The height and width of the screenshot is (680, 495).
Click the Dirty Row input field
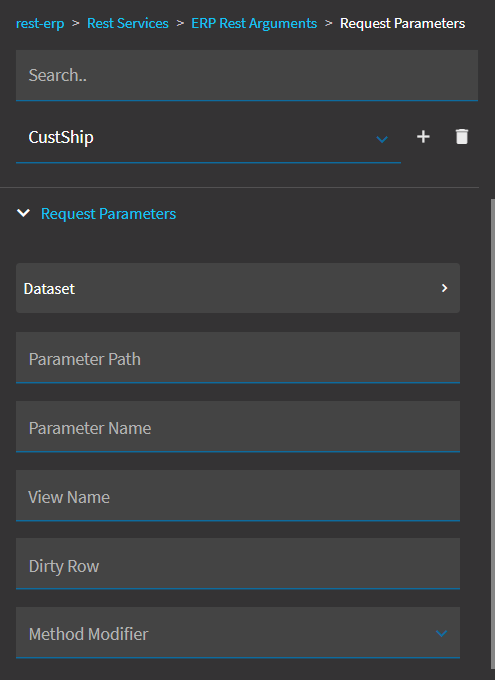pyautogui.click(x=238, y=564)
